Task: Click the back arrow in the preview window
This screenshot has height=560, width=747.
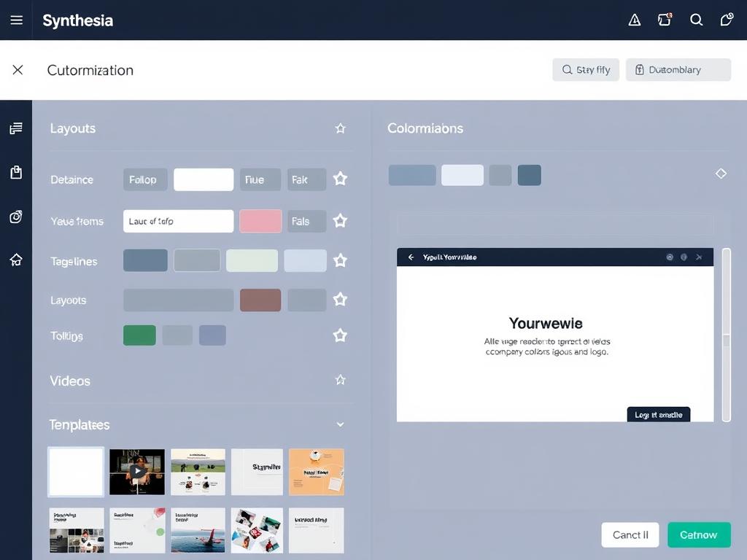Action: [x=411, y=257]
